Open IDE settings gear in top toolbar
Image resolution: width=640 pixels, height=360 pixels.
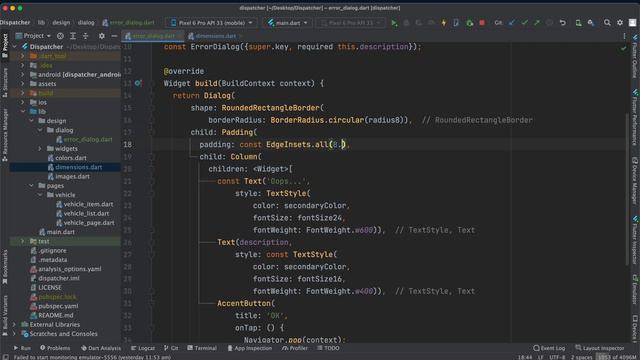(x=620, y=23)
